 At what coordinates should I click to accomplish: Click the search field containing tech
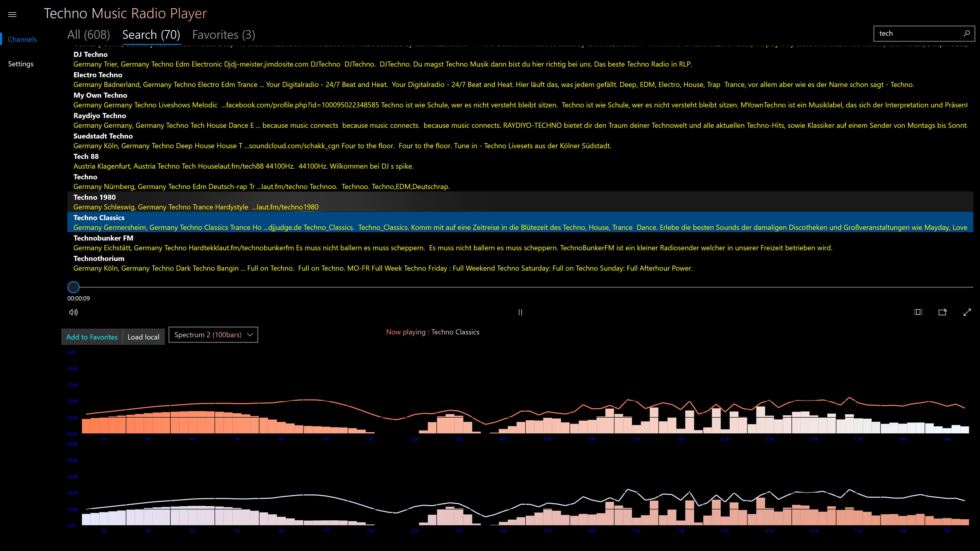(x=917, y=33)
